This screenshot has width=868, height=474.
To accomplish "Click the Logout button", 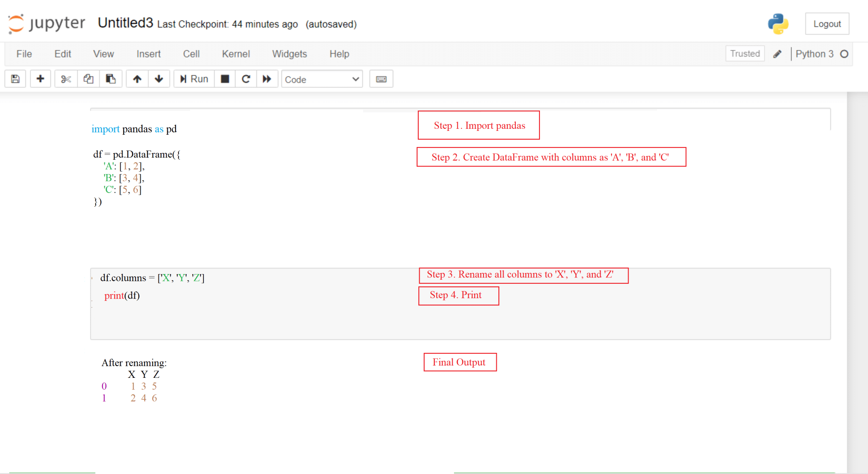I will coord(826,24).
